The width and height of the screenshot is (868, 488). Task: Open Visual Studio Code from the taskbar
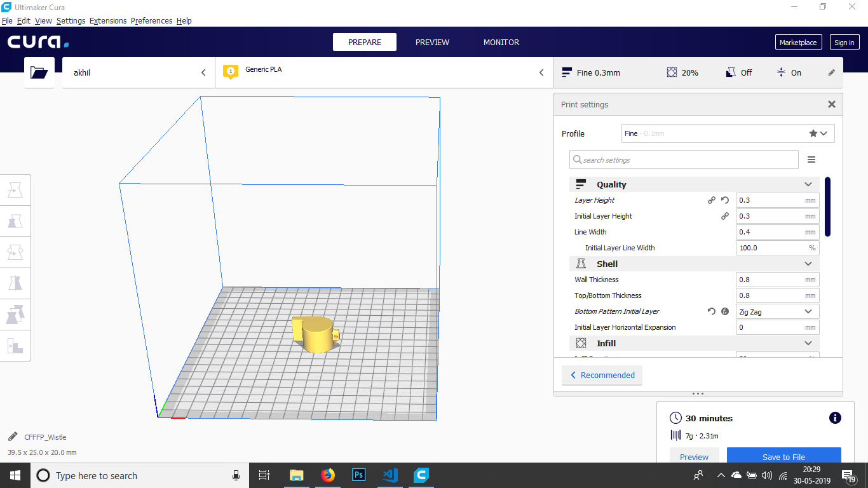pos(390,475)
